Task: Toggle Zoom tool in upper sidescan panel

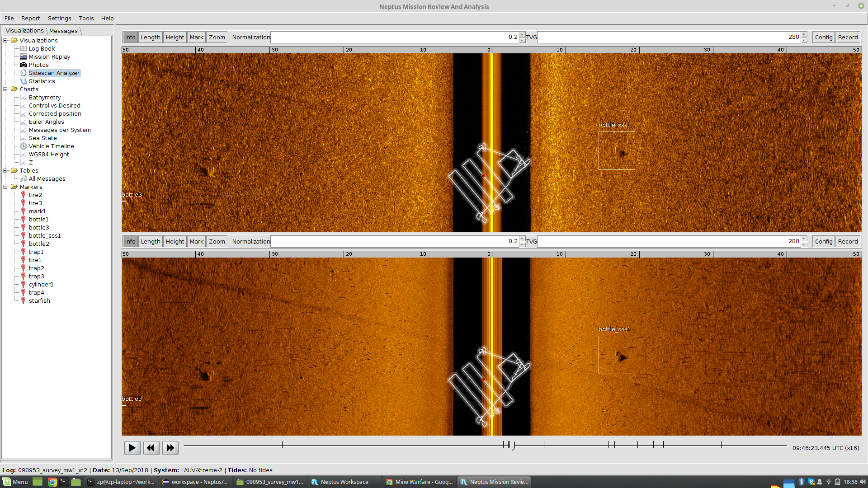Action: click(217, 37)
